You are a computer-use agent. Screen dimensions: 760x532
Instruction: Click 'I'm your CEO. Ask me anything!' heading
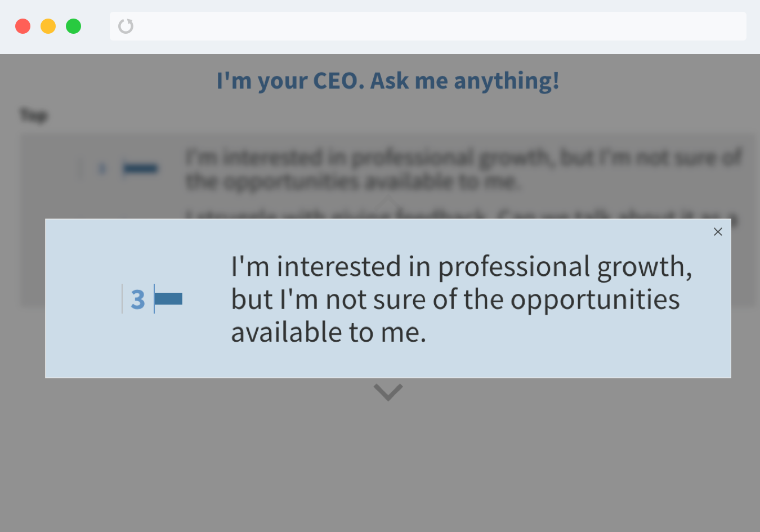[x=388, y=81]
